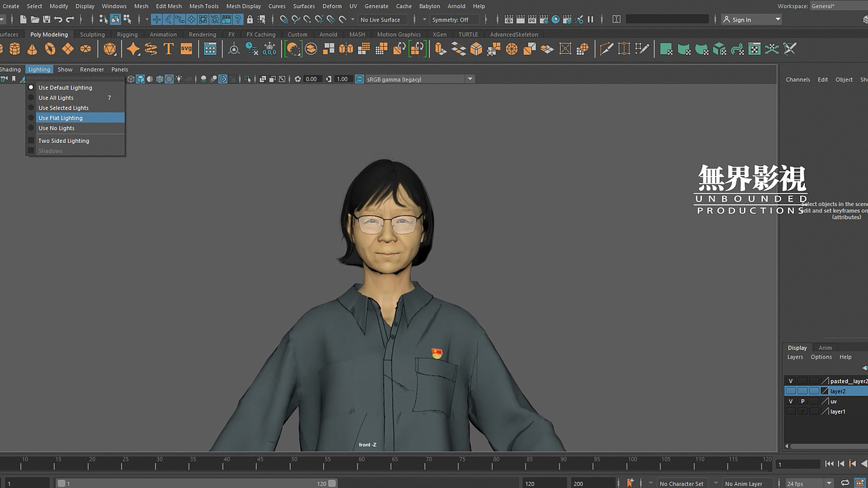Switch to the Rigging shelf tab

[127, 35]
